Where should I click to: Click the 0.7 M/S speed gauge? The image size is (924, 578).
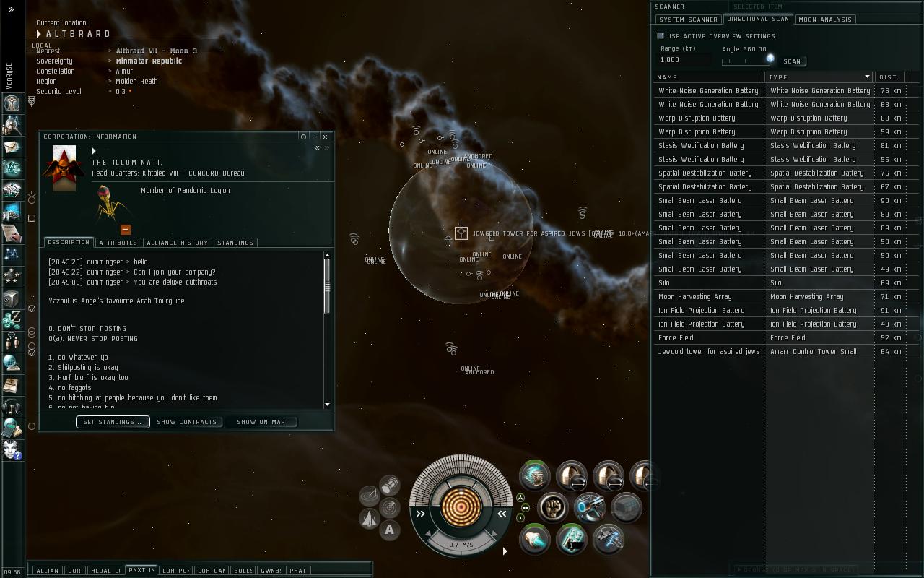[x=461, y=545]
